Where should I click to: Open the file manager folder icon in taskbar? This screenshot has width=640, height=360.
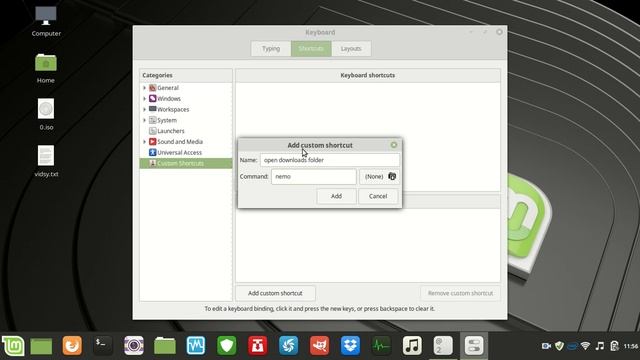165,346
